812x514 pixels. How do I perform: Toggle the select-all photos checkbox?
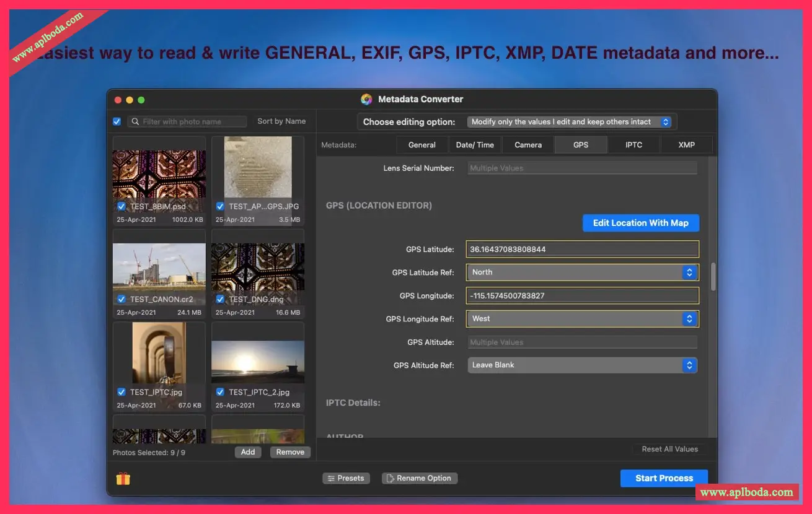(117, 121)
